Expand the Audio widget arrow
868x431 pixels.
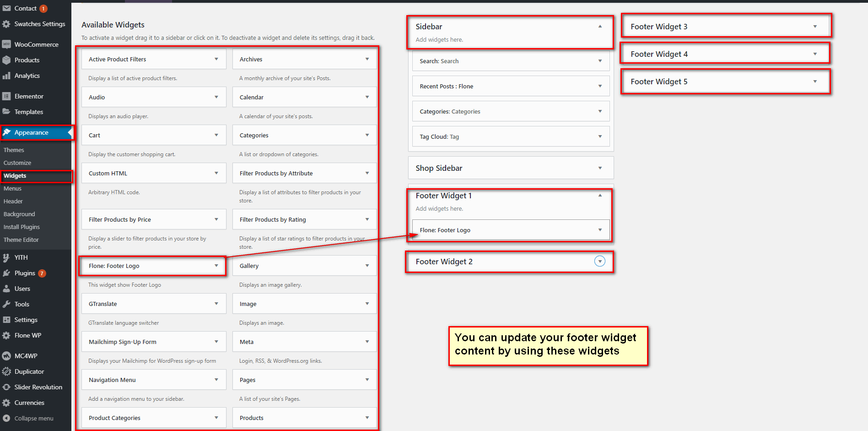216,97
